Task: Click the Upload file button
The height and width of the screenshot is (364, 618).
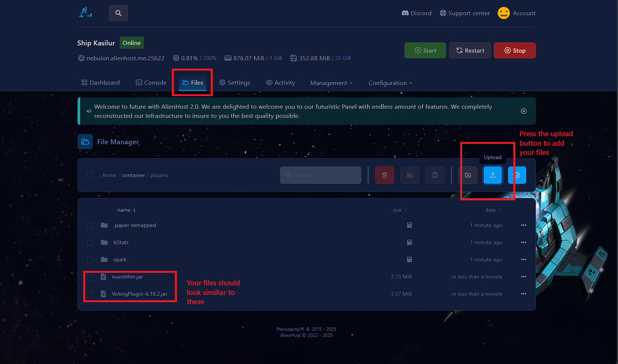Action: point(492,175)
